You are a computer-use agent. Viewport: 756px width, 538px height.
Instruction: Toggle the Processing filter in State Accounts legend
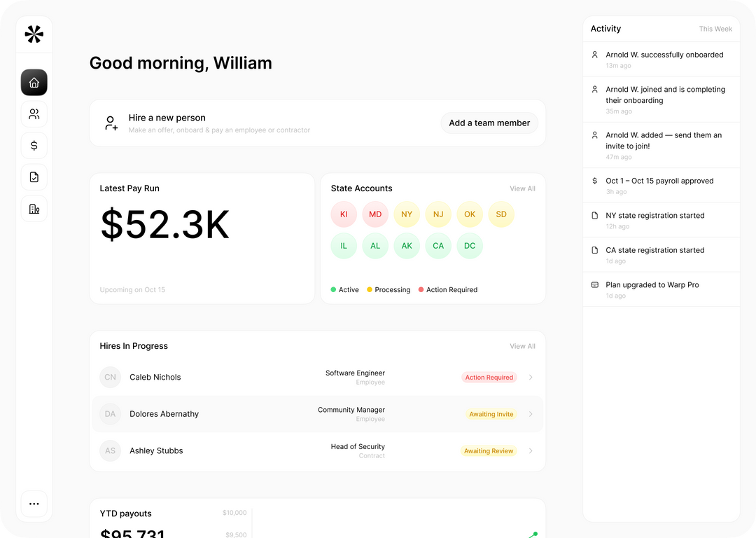tap(388, 289)
